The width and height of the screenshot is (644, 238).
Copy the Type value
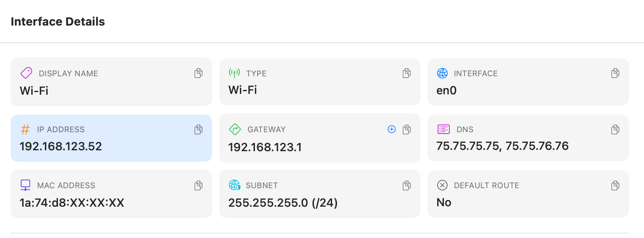pyautogui.click(x=407, y=73)
